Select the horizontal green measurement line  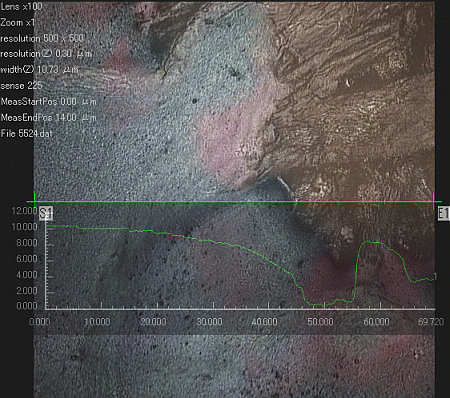pyautogui.click(x=234, y=201)
